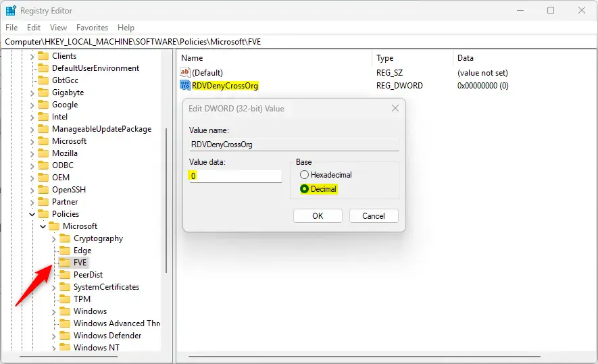Click the tree pane horizontal scrollbar
The width and height of the screenshot is (598, 364).
[x=69, y=357]
